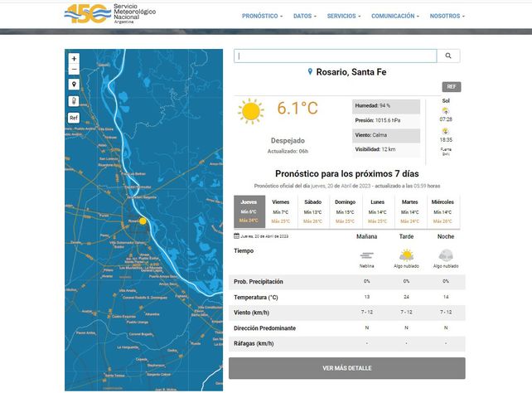Click the Mañana column header
This screenshot has height=393, width=532.
[x=367, y=236]
